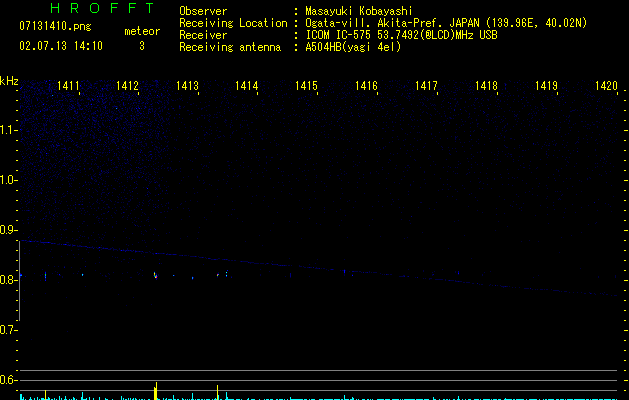The height and width of the screenshot is (400, 629).
Task: Select the name Masayuki Kobayashi
Action: [359, 11]
